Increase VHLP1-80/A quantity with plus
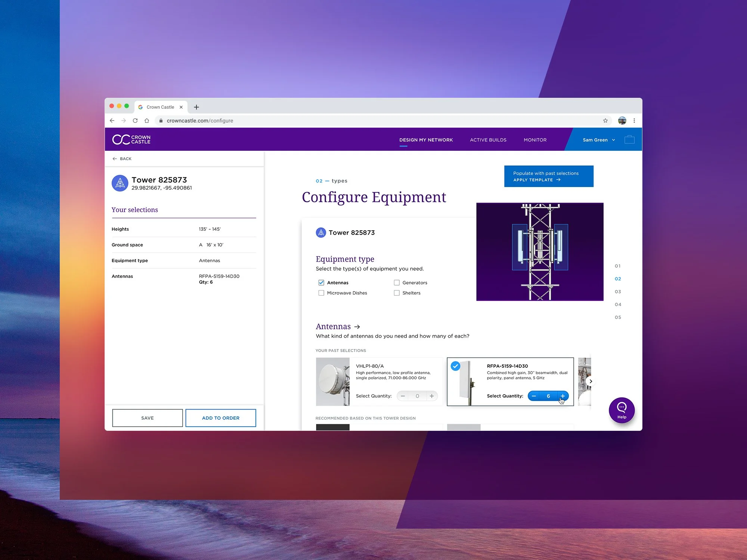 point(432,396)
